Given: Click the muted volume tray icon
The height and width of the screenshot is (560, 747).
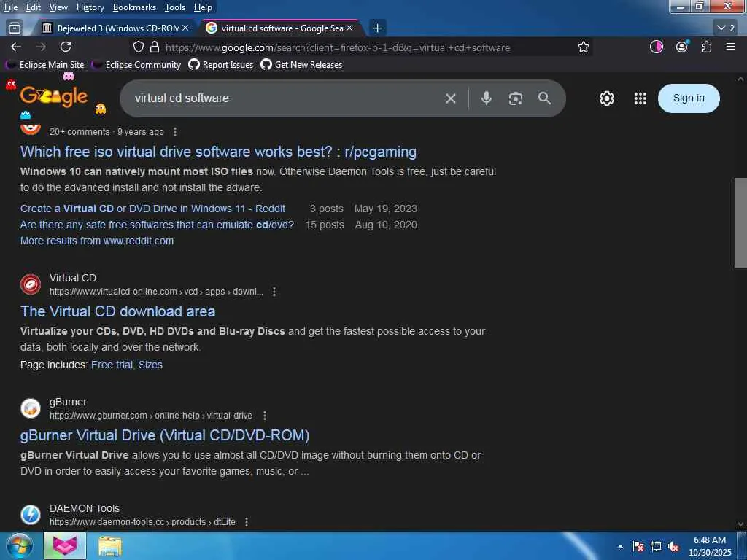Looking at the screenshot, I should (673, 547).
